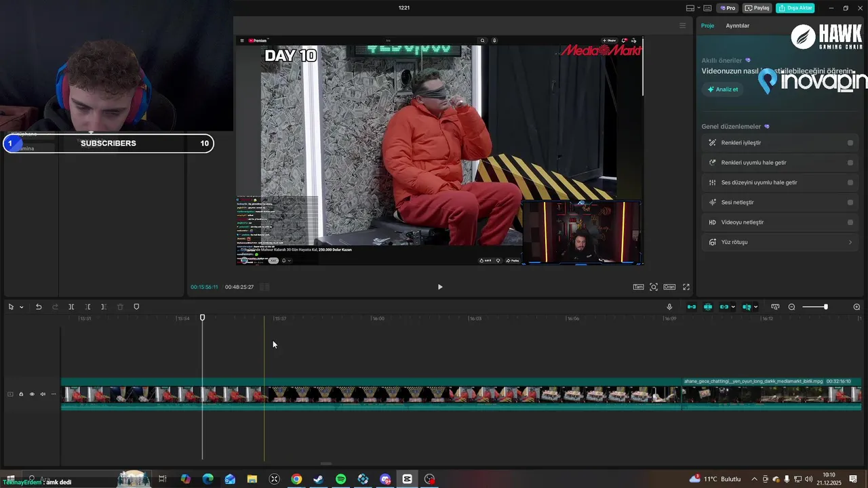Zoom out the timeline with minus icon

coord(791,307)
